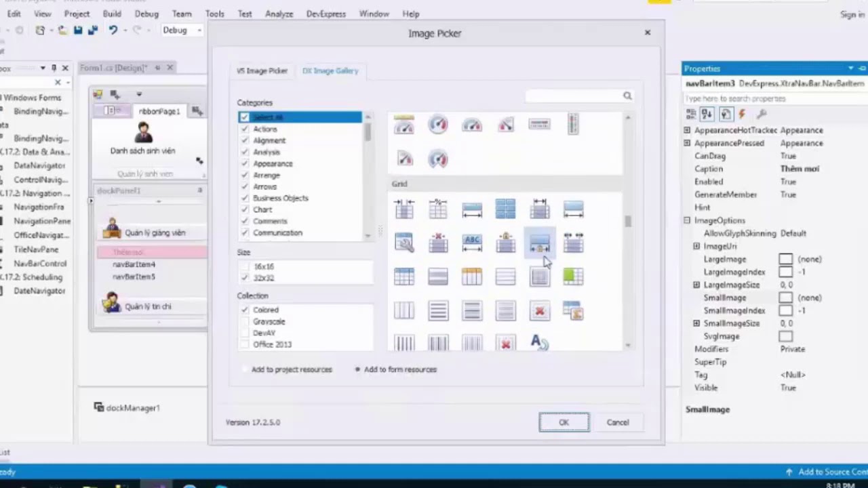This screenshot has height=488, width=868.
Task: Pick the horizontal linear gauge icon
Action: click(x=539, y=124)
